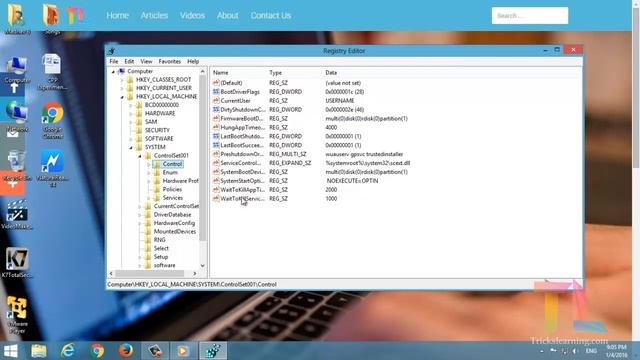Click the PreshutdownOrder value icon
This screenshot has height=360, width=640.
(x=216, y=154)
